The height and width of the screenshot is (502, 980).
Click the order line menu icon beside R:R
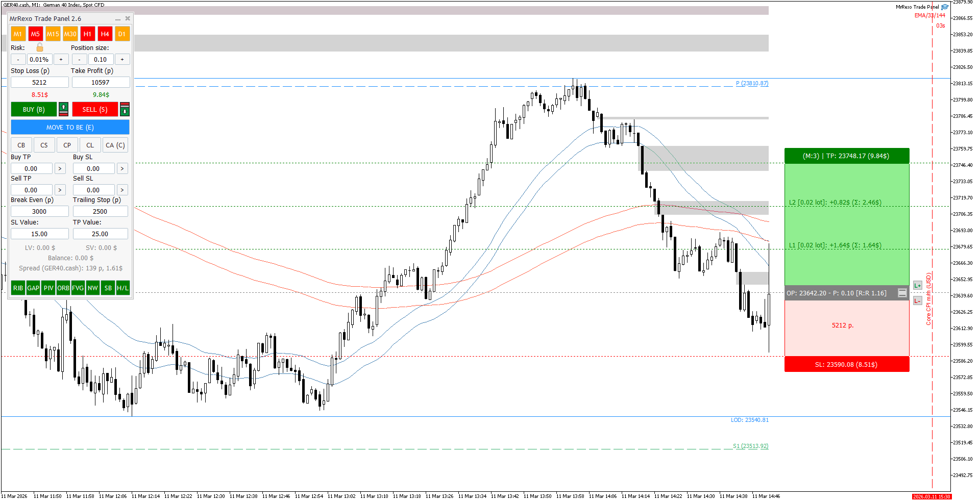(x=902, y=293)
